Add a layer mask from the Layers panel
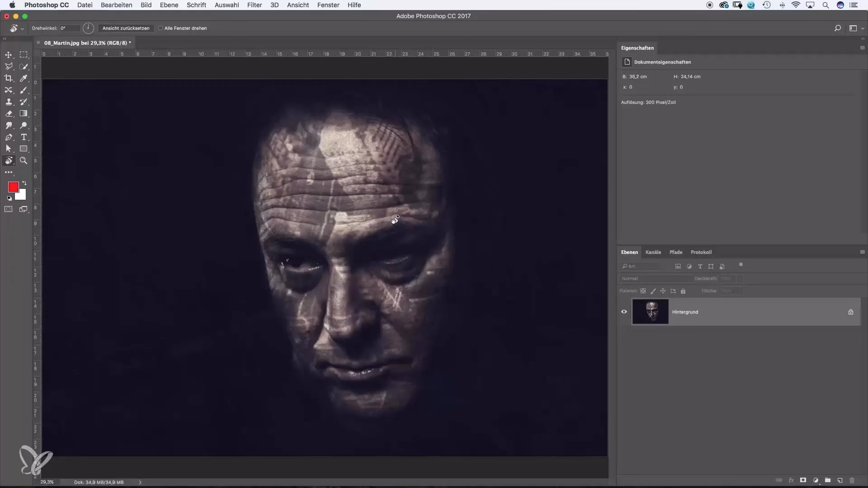This screenshot has width=868, height=488. click(x=803, y=480)
